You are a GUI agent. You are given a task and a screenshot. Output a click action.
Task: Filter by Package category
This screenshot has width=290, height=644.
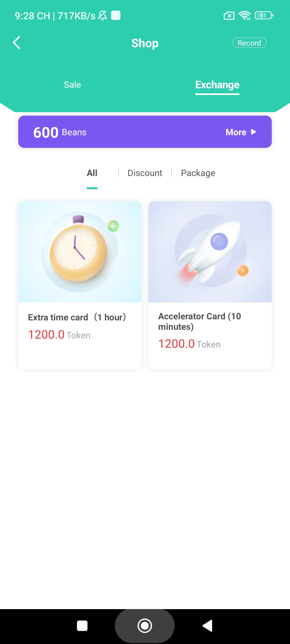[x=198, y=173]
